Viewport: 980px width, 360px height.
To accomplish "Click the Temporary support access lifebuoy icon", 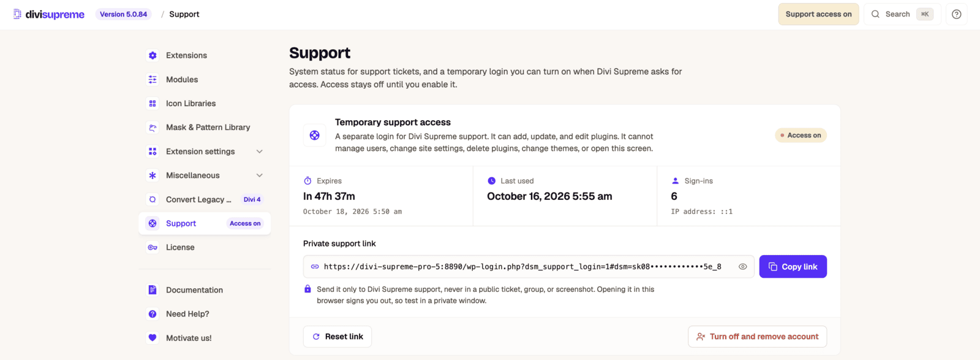I will point(314,136).
